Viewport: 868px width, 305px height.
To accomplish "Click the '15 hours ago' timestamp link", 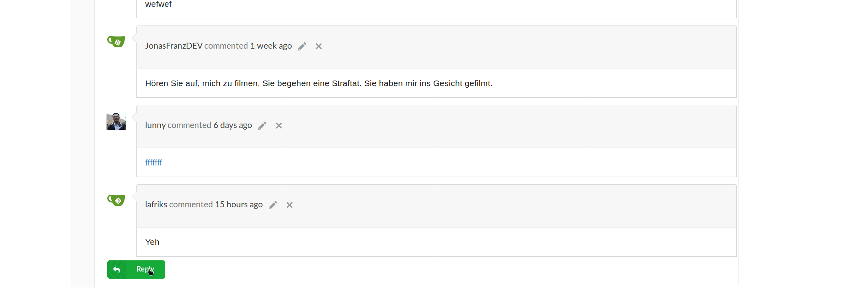I will (x=239, y=204).
